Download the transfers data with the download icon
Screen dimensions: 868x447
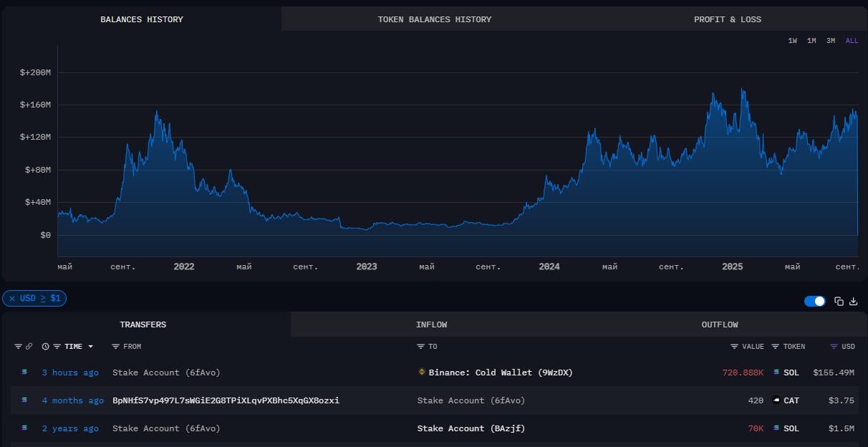(853, 302)
